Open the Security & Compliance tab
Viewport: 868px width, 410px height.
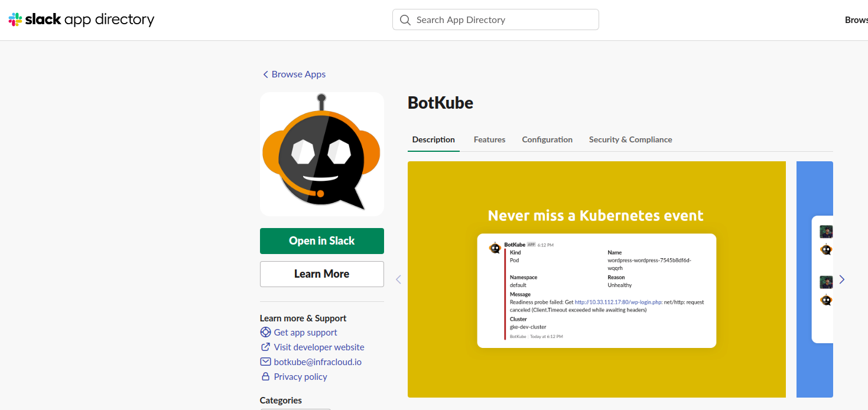pos(630,140)
